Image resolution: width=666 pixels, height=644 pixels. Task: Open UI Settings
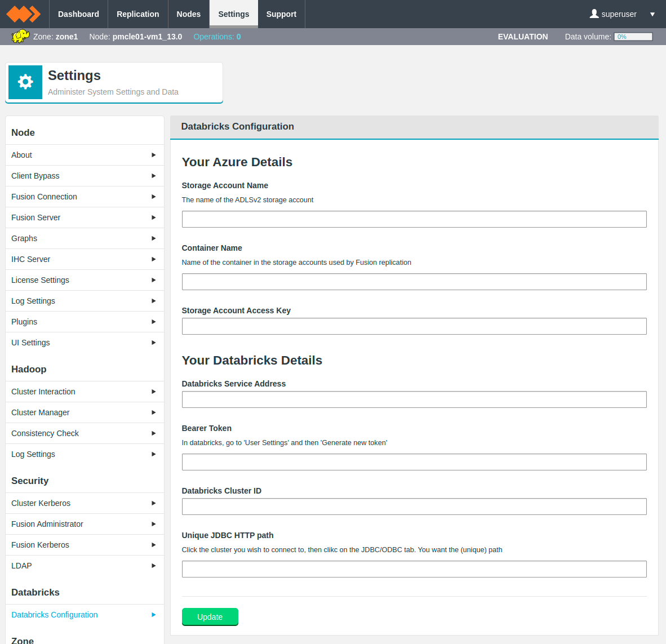point(85,343)
